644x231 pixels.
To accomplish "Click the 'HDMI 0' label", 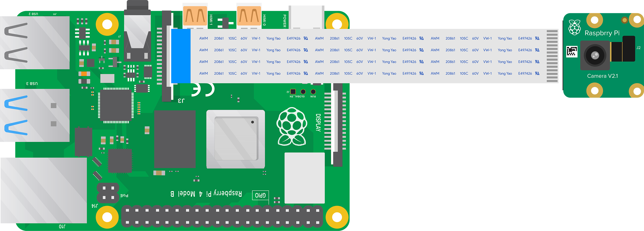I will click(x=265, y=20).
